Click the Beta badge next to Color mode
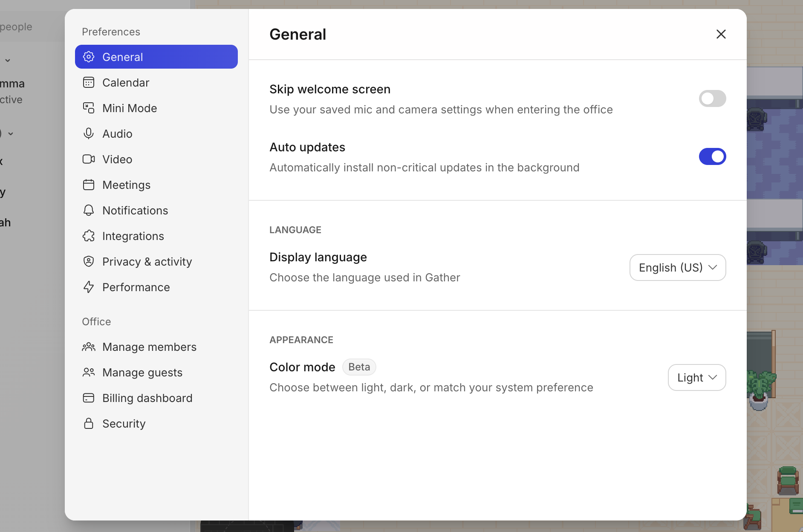 pos(359,367)
